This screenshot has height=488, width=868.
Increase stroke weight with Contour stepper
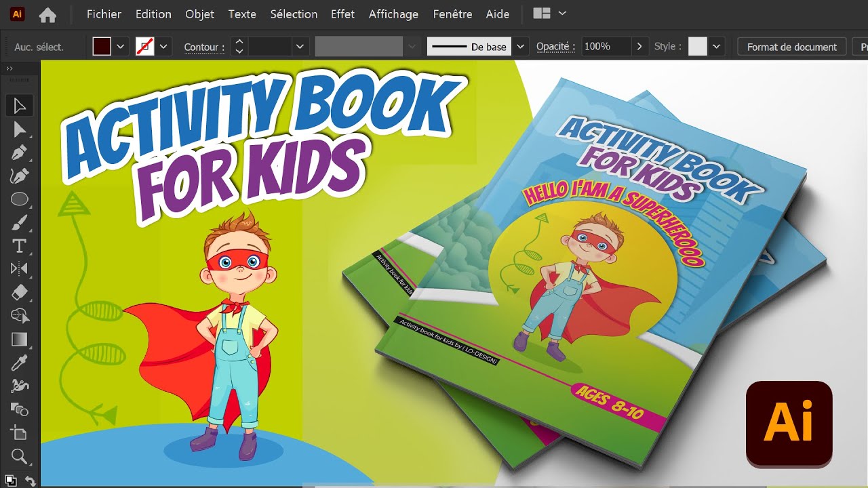(239, 42)
